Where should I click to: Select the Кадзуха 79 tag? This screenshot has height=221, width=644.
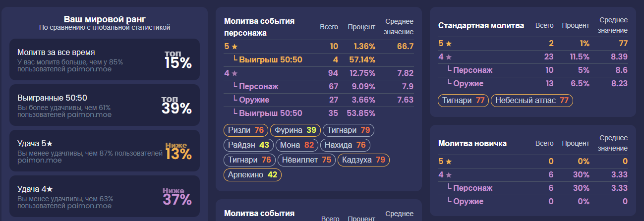click(x=363, y=160)
